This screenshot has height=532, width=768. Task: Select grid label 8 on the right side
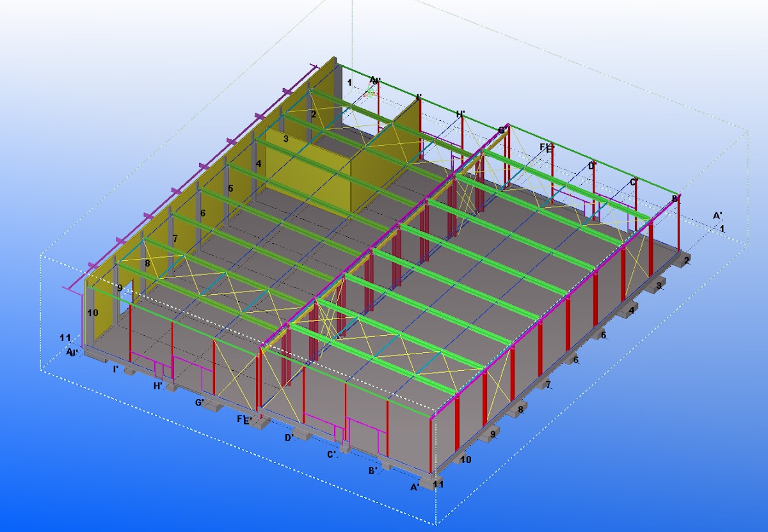520,409
